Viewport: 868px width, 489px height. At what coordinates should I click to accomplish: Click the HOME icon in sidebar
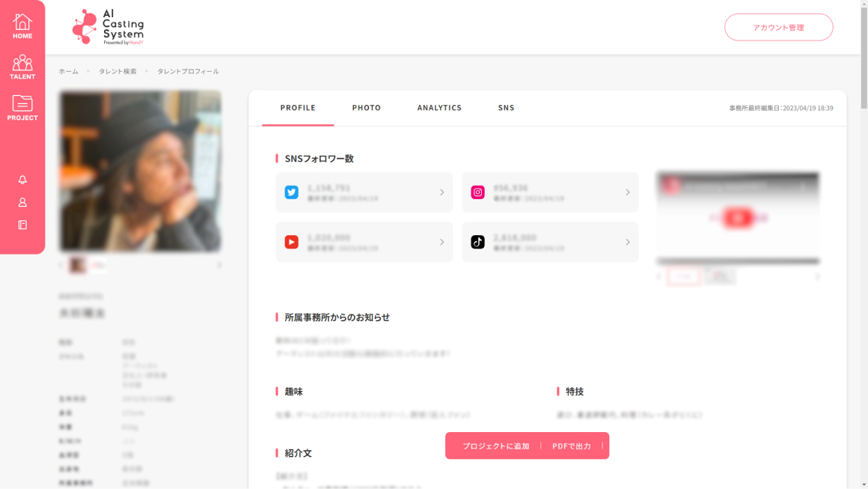pos(22,26)
